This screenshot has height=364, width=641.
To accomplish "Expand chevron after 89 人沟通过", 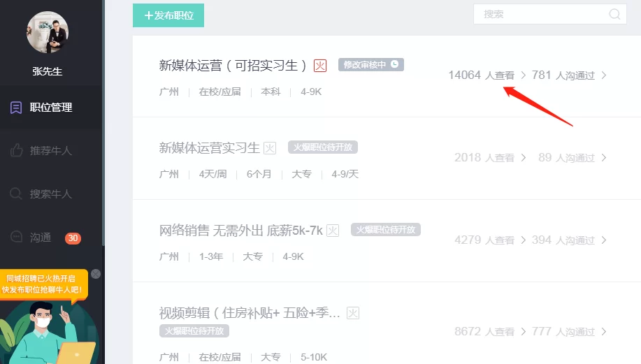I will pos(604,158).
